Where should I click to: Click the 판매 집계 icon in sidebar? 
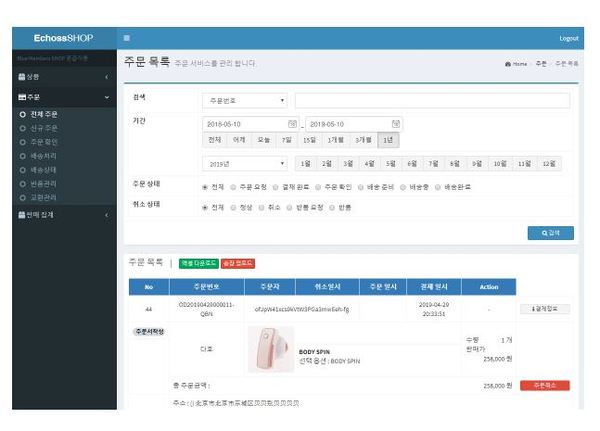point(22,215)
